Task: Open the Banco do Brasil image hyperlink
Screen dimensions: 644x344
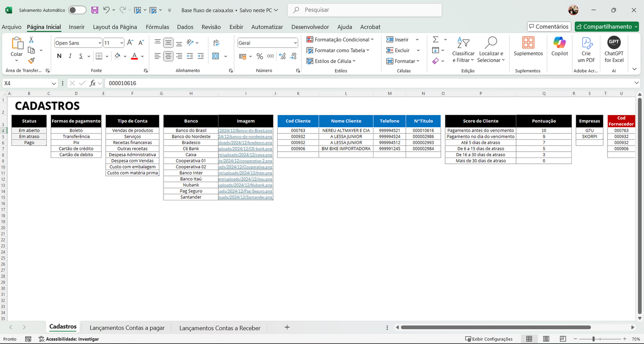Action: pos(246,130)
